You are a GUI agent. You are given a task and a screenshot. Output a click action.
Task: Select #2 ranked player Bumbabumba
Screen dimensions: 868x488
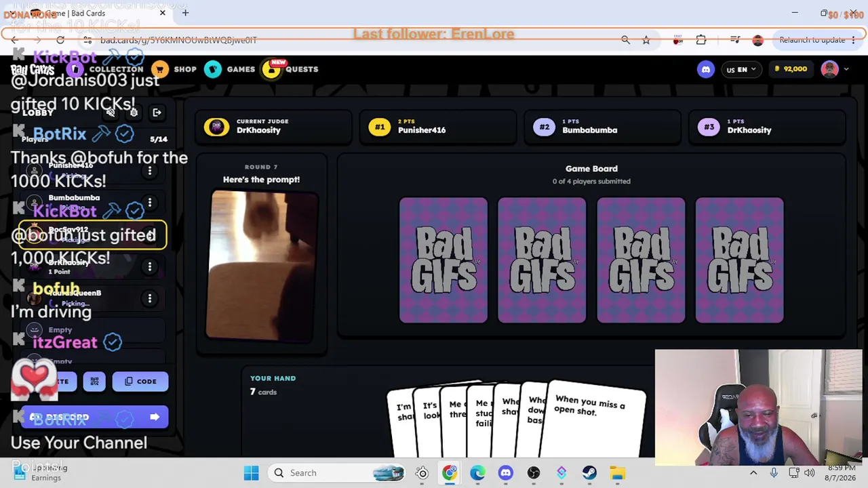pos(603,126)
